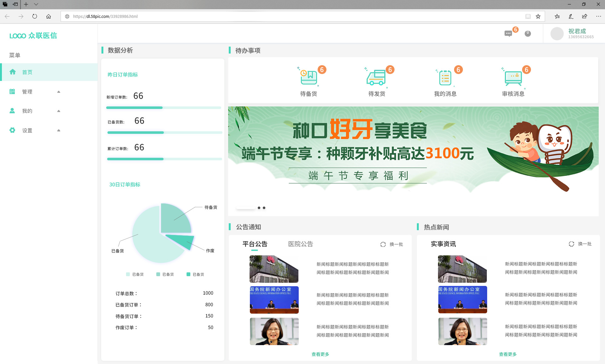Screen dimensions: 605x364
Task: Open the 我的消息 clipboard icon
Action: 445,77
